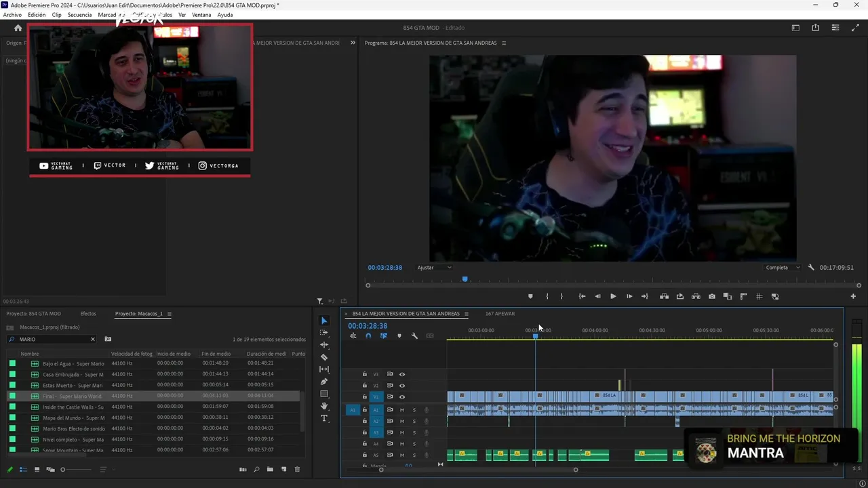This screenshot has width=868, height=488.
Task: Open Program monitor settings wrench
Action: (811, 268)
